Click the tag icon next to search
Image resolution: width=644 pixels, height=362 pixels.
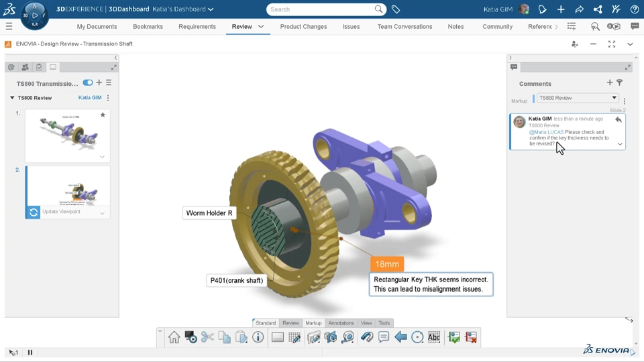click(396, 9)
